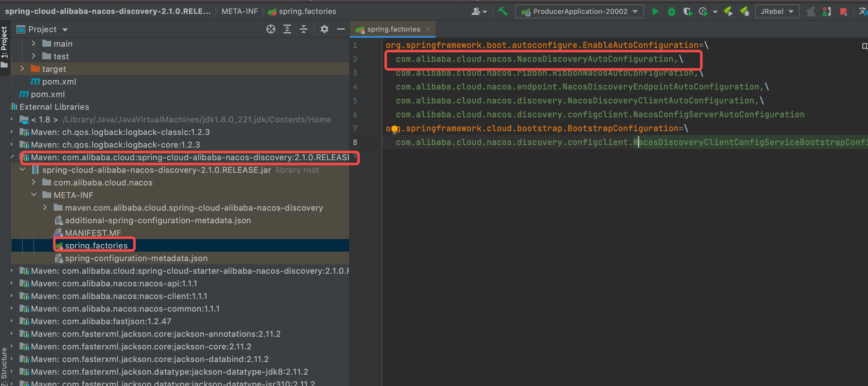Select Maven fastjson:1.2.47 library
The width and height of the screenshot is (868, 386).
point(95,321)
